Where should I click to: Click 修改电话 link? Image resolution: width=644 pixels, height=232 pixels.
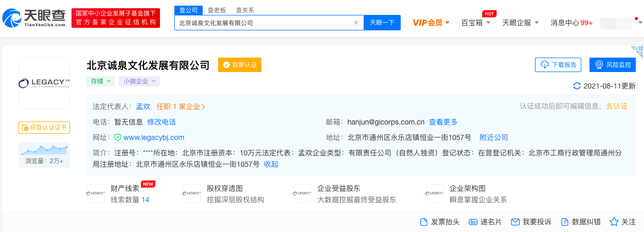coord(162,122)
